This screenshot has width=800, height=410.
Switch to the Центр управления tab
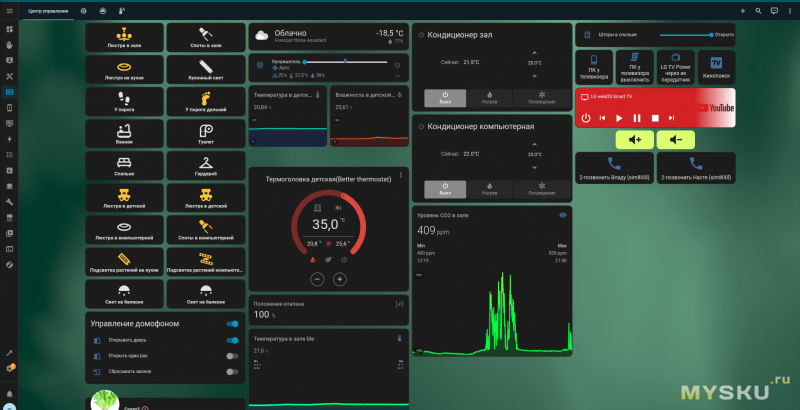[47, 10]
